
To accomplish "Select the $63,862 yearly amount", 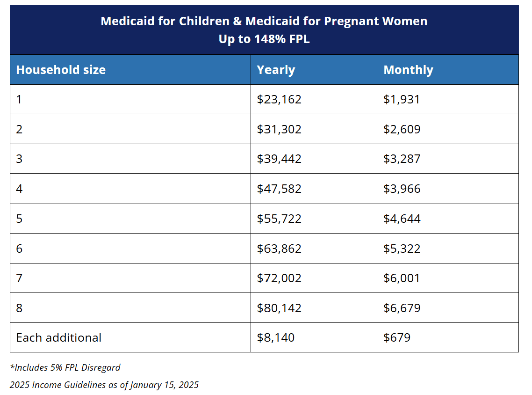I will [x=279, y=249].
